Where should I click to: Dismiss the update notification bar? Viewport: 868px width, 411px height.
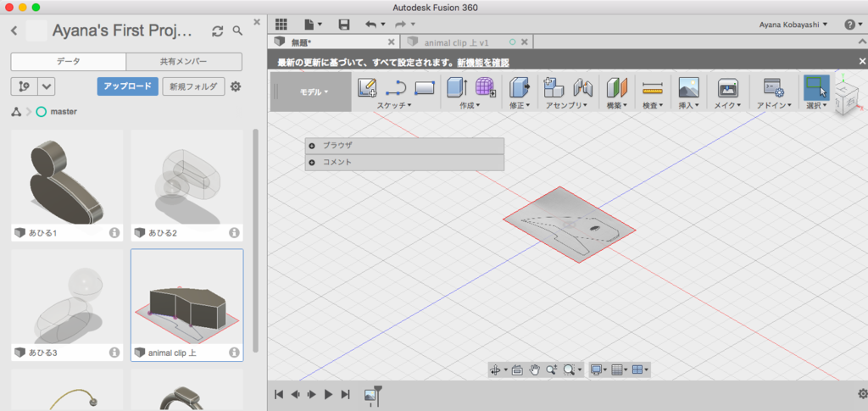(x=862, y=61)
